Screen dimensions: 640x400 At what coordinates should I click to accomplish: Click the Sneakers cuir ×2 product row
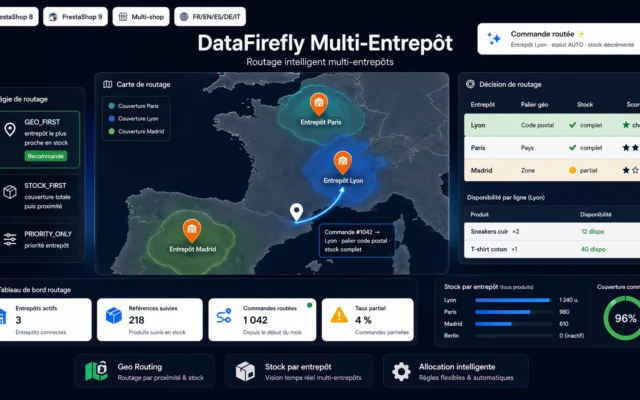point(552,231)
